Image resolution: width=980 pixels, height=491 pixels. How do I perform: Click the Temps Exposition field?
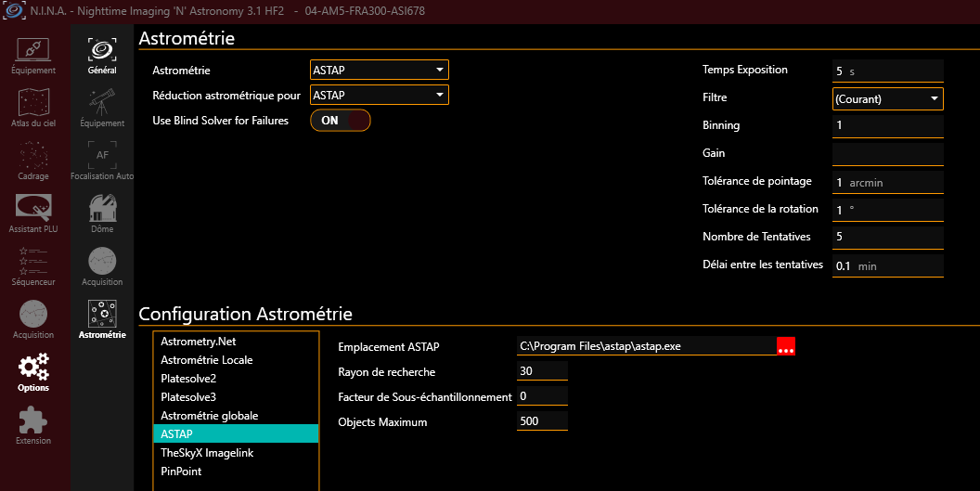887,71
